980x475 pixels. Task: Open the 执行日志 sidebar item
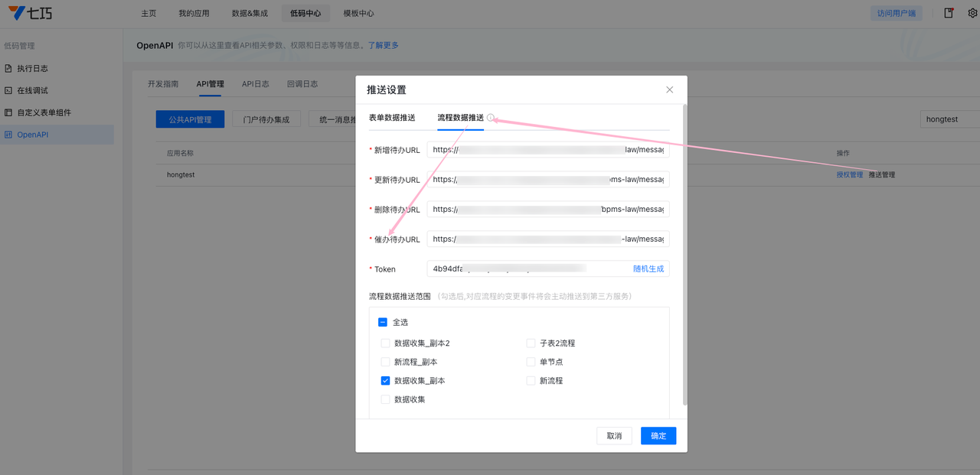32,68
